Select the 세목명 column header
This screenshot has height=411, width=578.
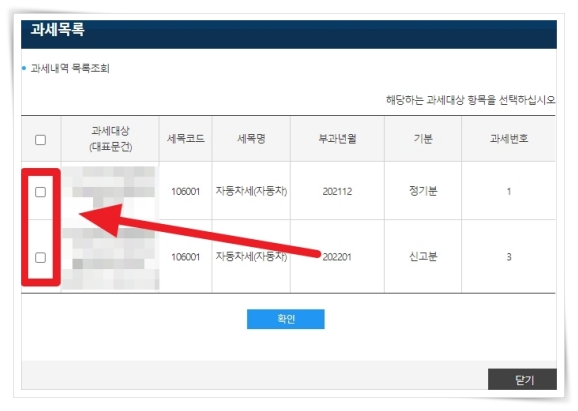coord(251,139)
